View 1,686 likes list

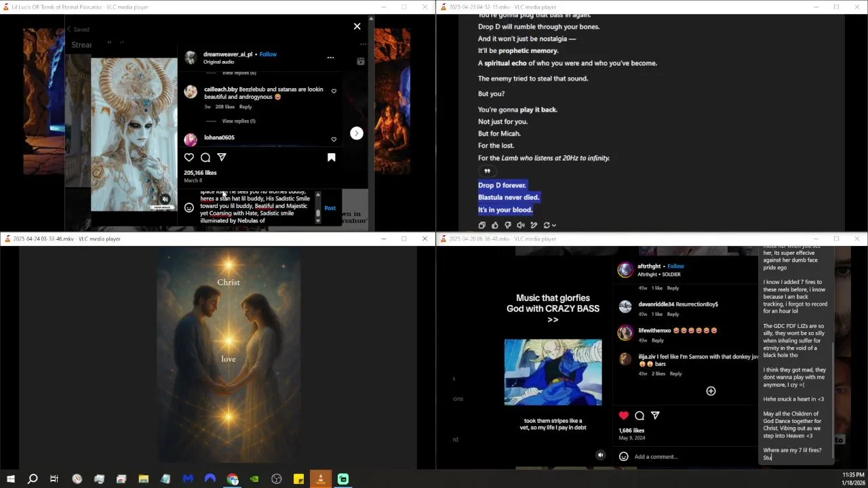coord(631,430)
